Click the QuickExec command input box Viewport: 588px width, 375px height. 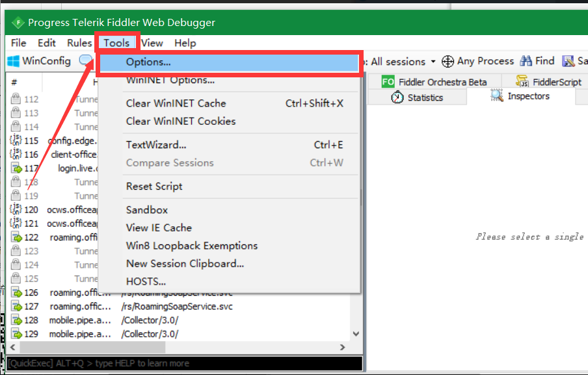click(185, 363)
